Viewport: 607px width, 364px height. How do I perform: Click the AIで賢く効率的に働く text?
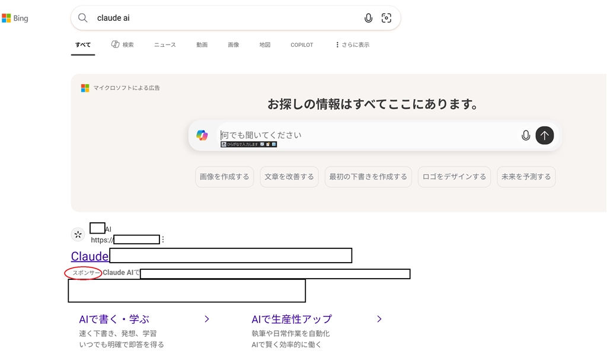286,344
